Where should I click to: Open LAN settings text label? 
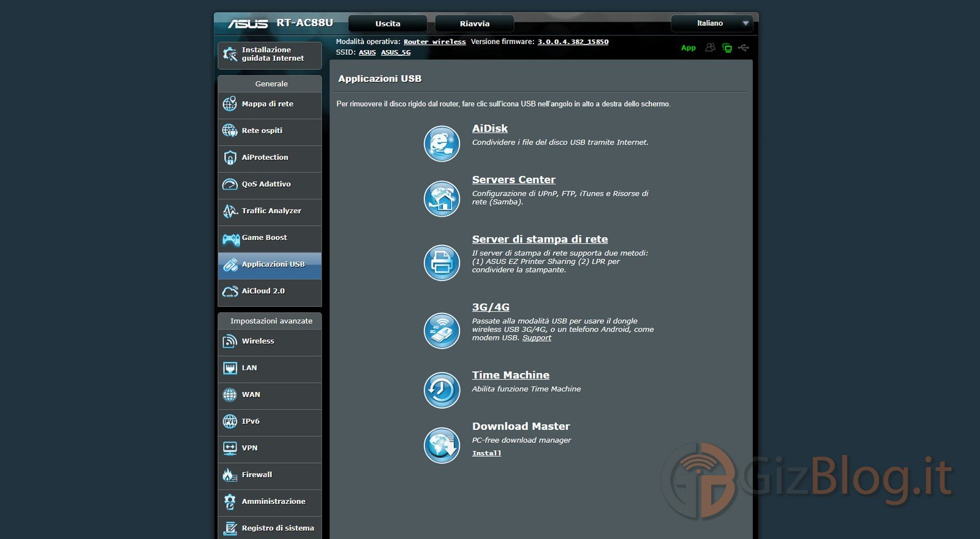[249, 368]
